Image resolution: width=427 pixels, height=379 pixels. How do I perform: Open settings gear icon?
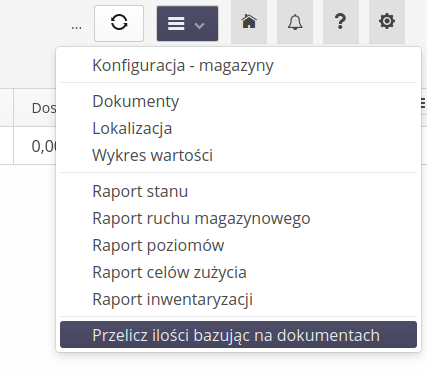387,22
